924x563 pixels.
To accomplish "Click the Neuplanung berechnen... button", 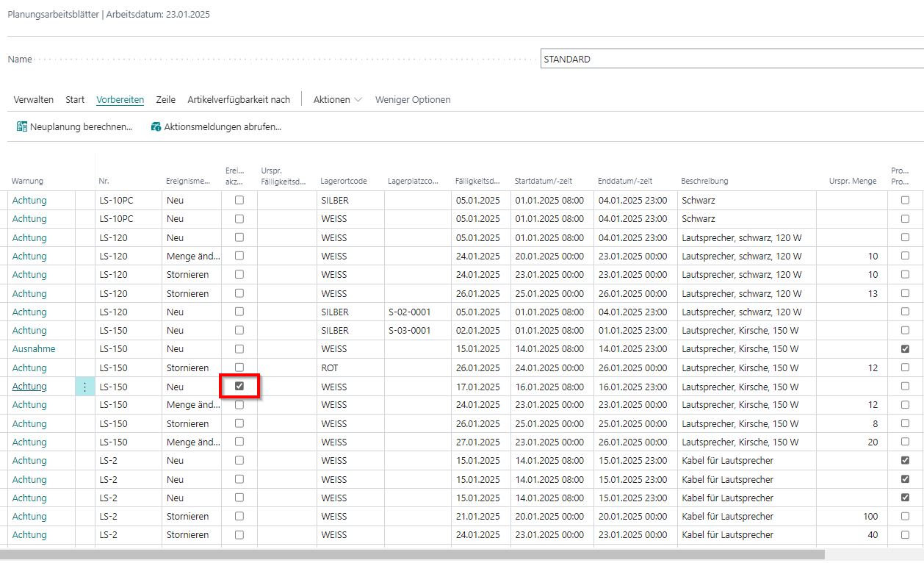I will point(74,126).
